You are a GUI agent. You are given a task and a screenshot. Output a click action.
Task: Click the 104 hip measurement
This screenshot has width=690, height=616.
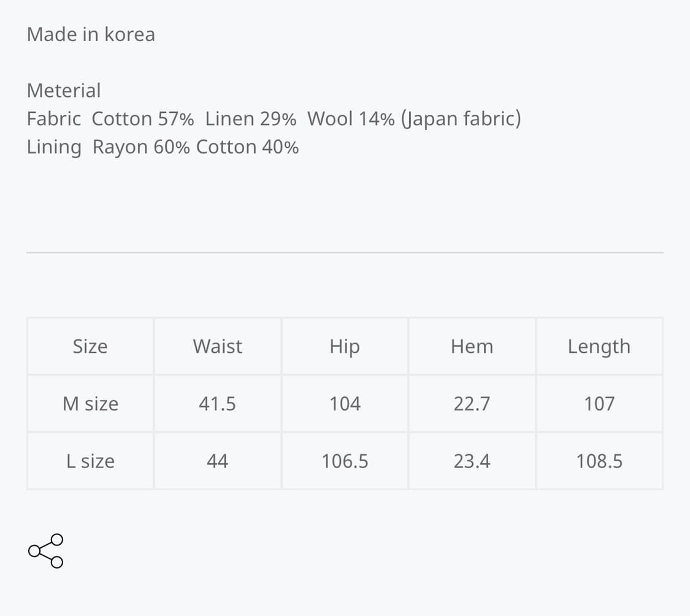(x=345, y=404)
